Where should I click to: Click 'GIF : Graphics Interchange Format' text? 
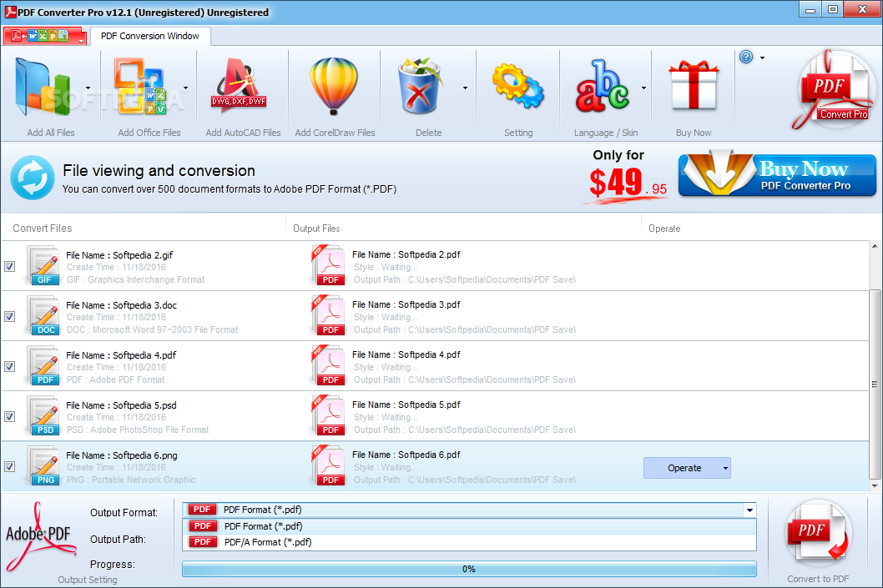coord(136,279)
